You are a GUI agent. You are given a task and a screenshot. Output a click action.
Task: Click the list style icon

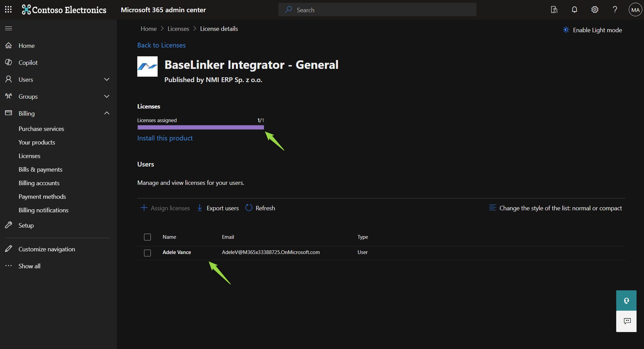[492, 208]
